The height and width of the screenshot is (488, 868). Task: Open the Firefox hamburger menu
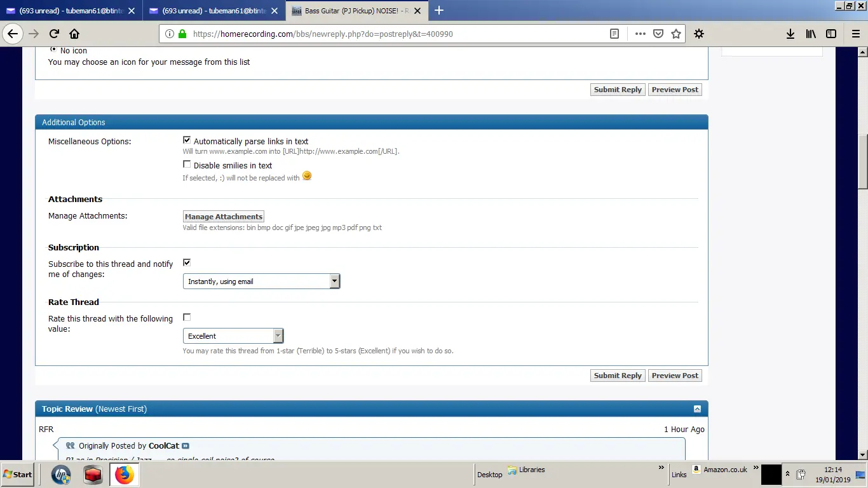(856, 34)
